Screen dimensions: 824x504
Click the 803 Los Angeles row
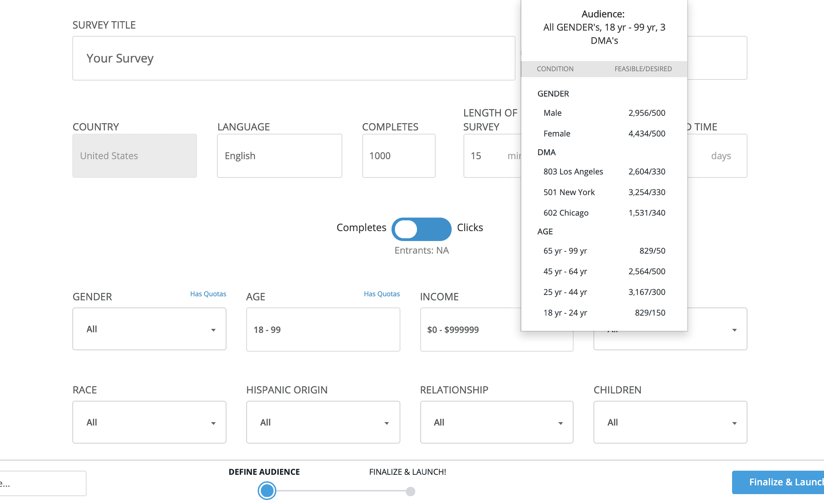coord(604,171)
